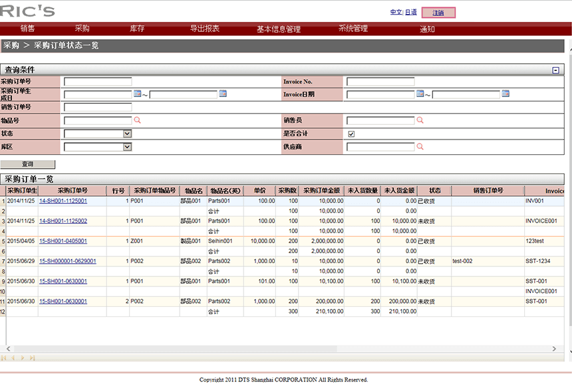
Task: Open the 导出报表 menu
Action: pyautogui.click(x=204, y=29)
